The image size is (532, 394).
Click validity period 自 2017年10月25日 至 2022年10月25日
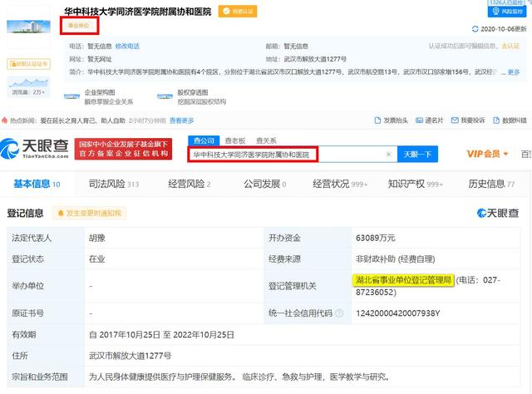coord(161,335)
